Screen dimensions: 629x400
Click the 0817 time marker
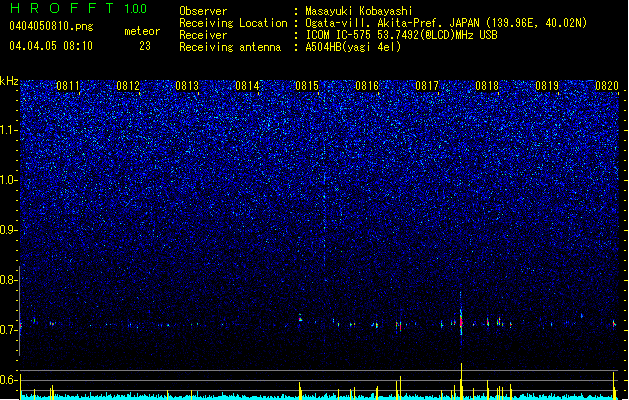click(427, 86)
